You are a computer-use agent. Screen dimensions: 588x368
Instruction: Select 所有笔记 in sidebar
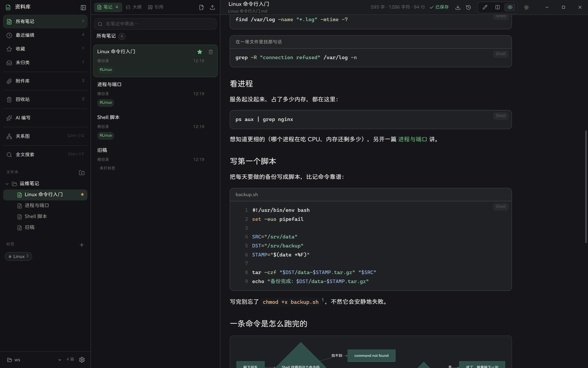(45, 22)
